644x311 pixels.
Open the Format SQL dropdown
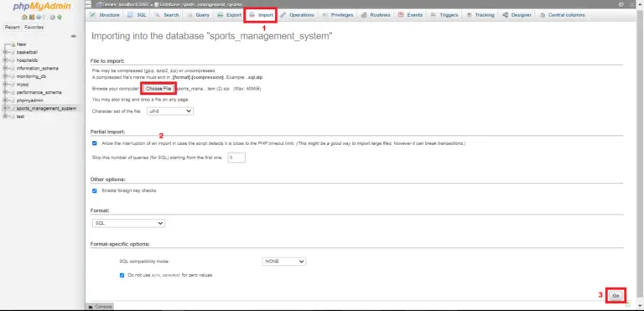(128, 223)
